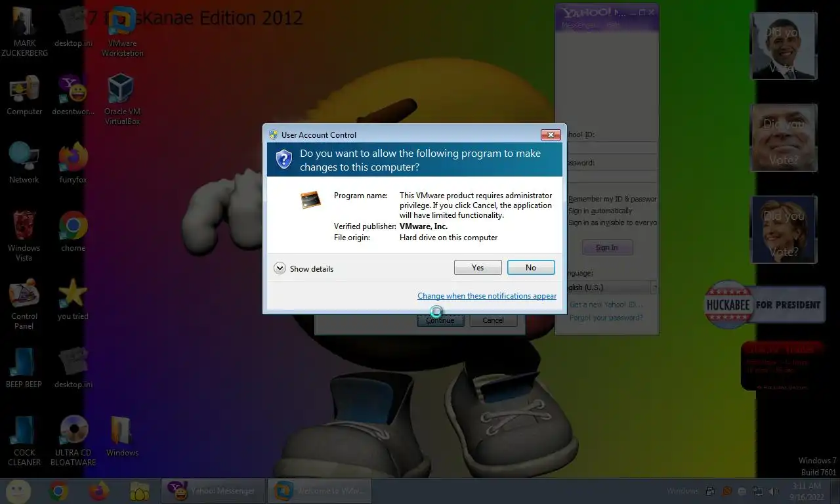Image resolution: width=840 pixels, height=504 pixels.
Task: Click the Start orb on the taskbar
Action: coord(18,491)
